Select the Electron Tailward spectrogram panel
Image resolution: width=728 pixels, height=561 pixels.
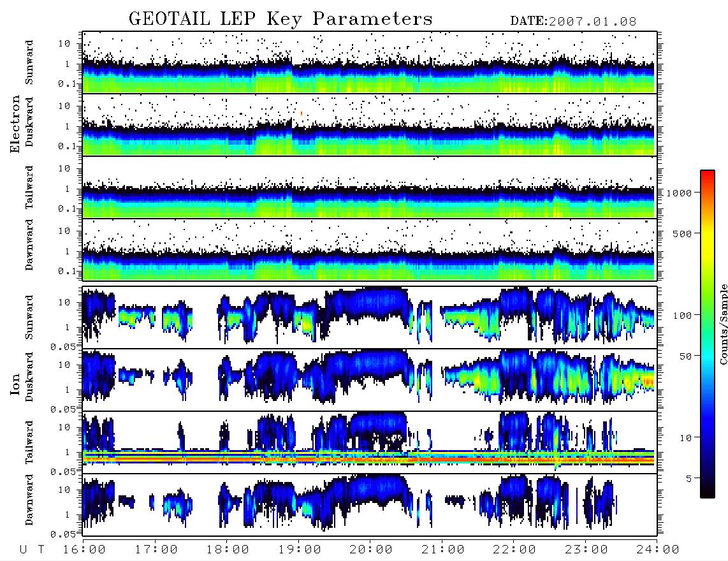click(x=370, y=187)
